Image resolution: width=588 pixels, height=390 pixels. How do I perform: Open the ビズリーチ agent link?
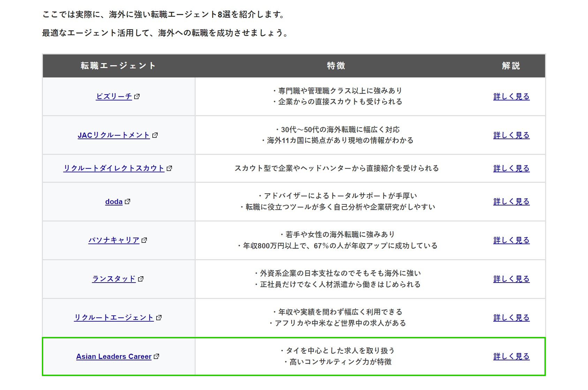114,96
